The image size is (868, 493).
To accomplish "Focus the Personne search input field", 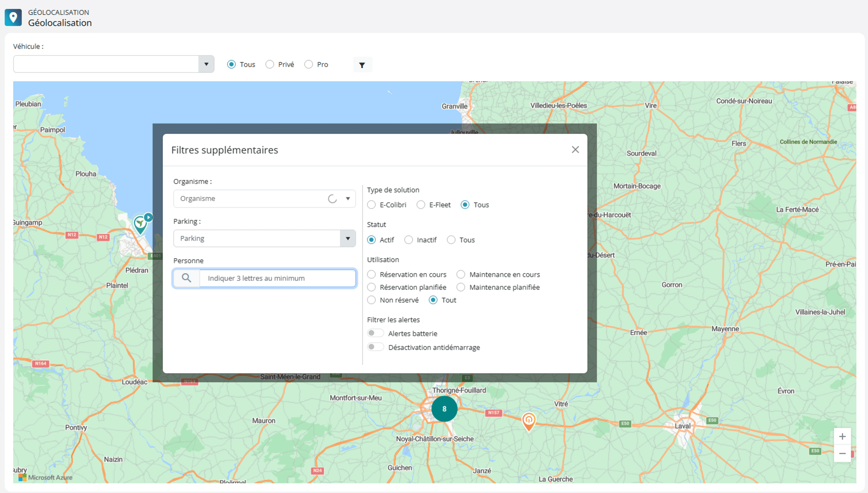I will [278, 278].
